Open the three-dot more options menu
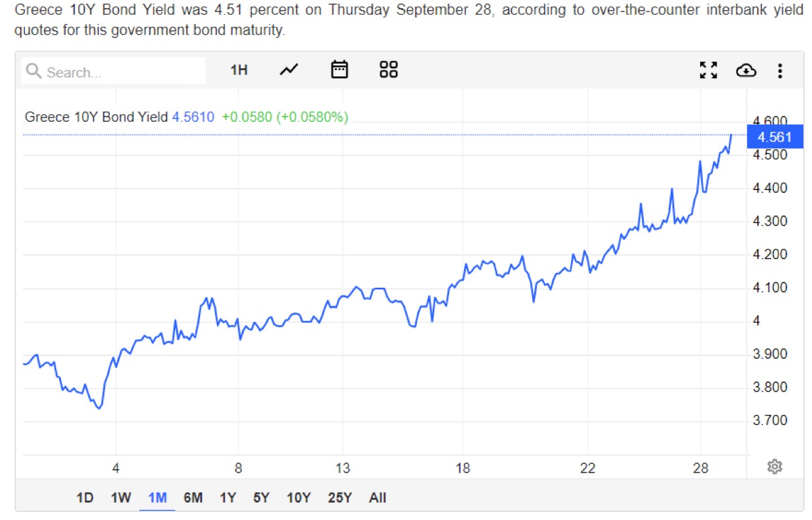The image size is (812, 520). 780,70
